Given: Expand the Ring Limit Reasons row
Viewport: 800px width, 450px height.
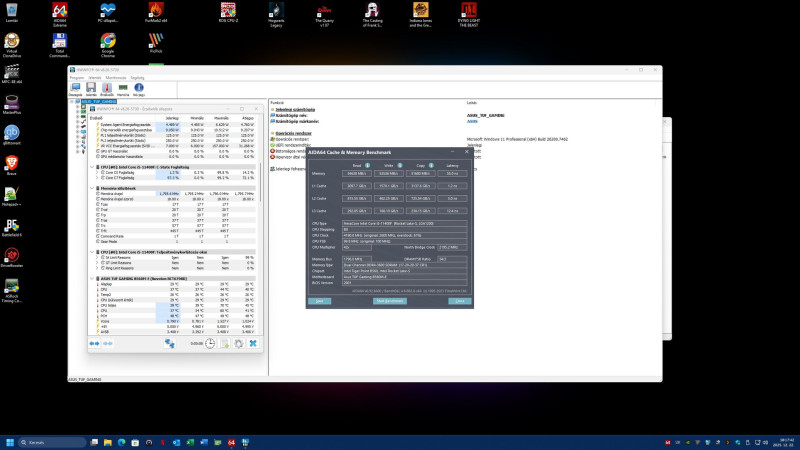Looking at the screenshot, I should pos(97,268).
